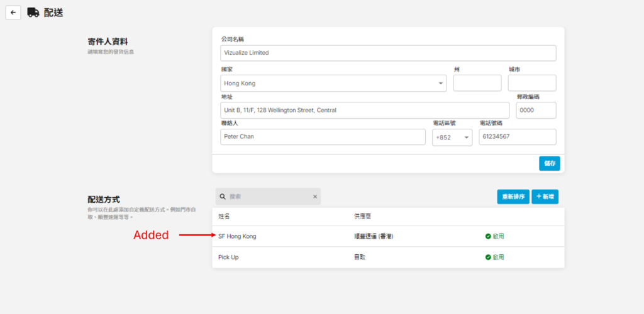
Task: Click the 儲存 save button
Action: [549, 163]
